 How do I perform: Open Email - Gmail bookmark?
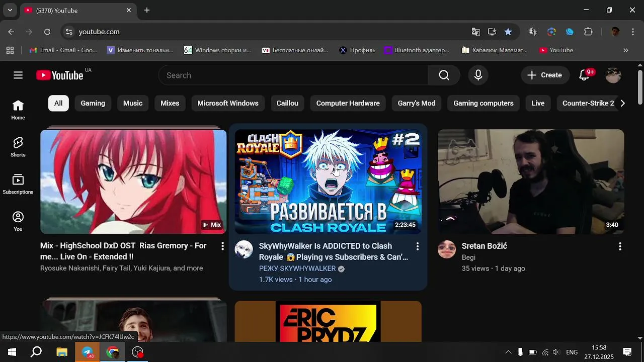point(63,50)
